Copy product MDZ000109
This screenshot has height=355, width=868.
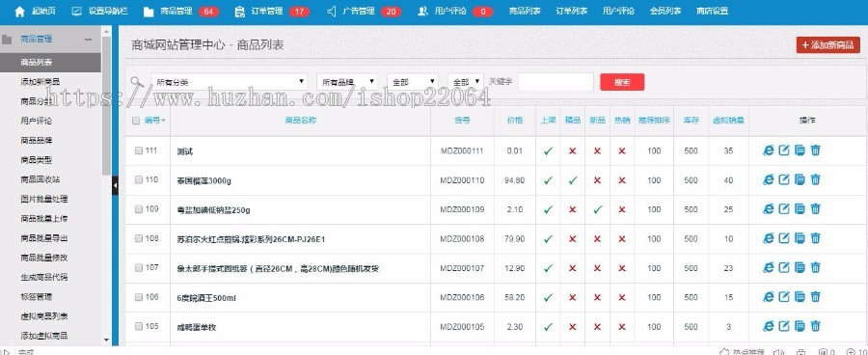pos(800,208)
